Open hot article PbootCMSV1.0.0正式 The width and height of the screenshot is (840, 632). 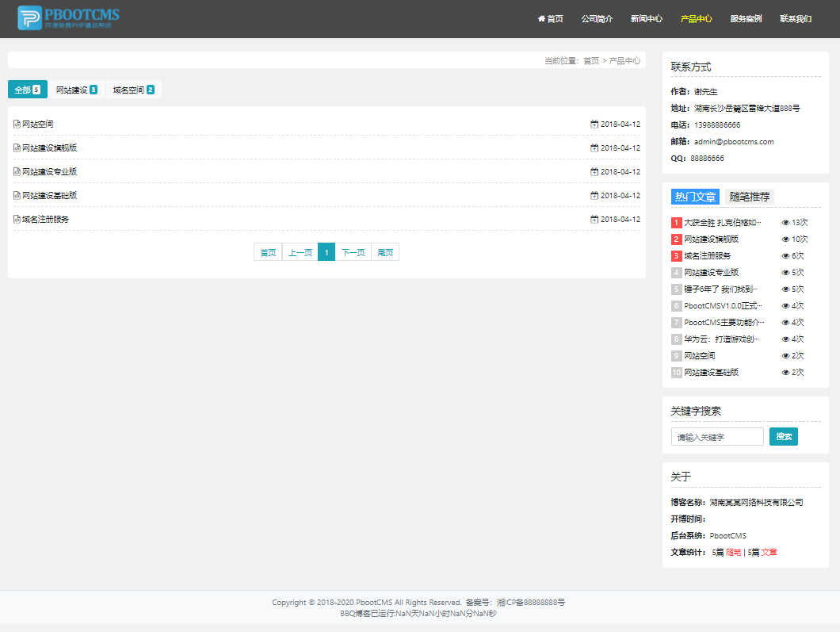pos(723,305)
